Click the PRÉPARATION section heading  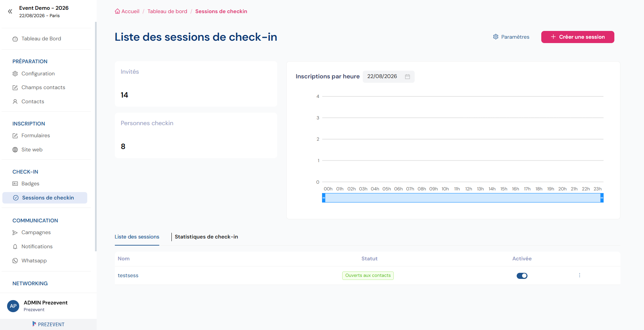tap(30, 62)
